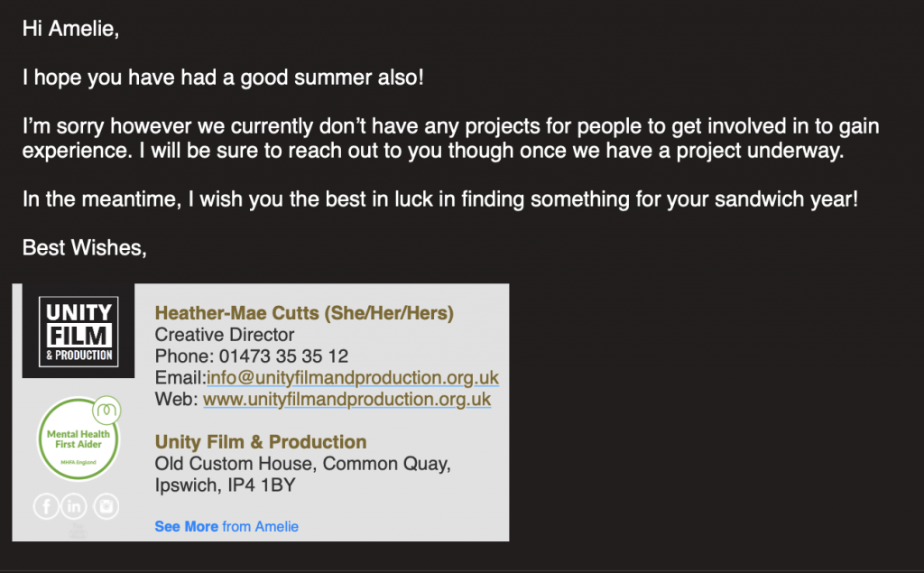Click the Old Custom House, Common Quay address line
The width and height of the screenshot is (924, 573).
point(302,464)
